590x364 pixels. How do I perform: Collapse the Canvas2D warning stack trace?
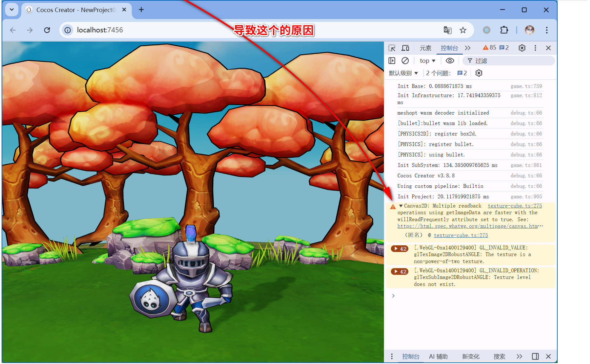pos(401,206)
